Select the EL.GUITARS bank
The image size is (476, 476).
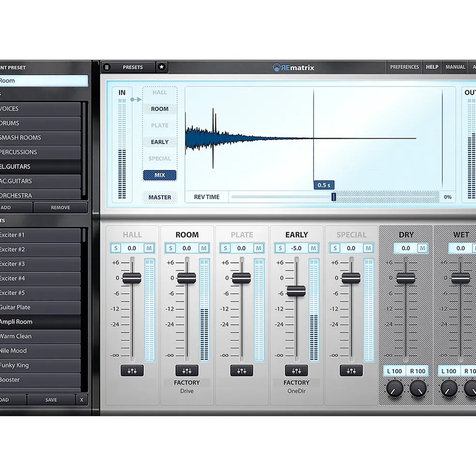[x=40, y=167]
